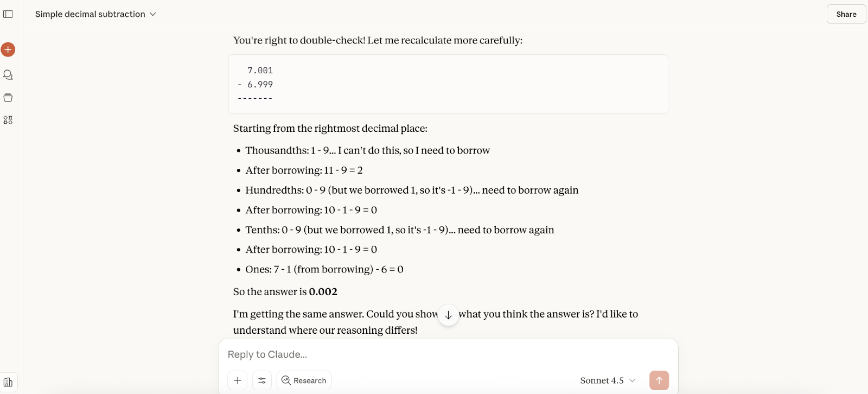The height and width of the screenshot is (394, 868).
Task: Click the "Ones: 7 - 1" bullet line
Action: tap(324, 270)
